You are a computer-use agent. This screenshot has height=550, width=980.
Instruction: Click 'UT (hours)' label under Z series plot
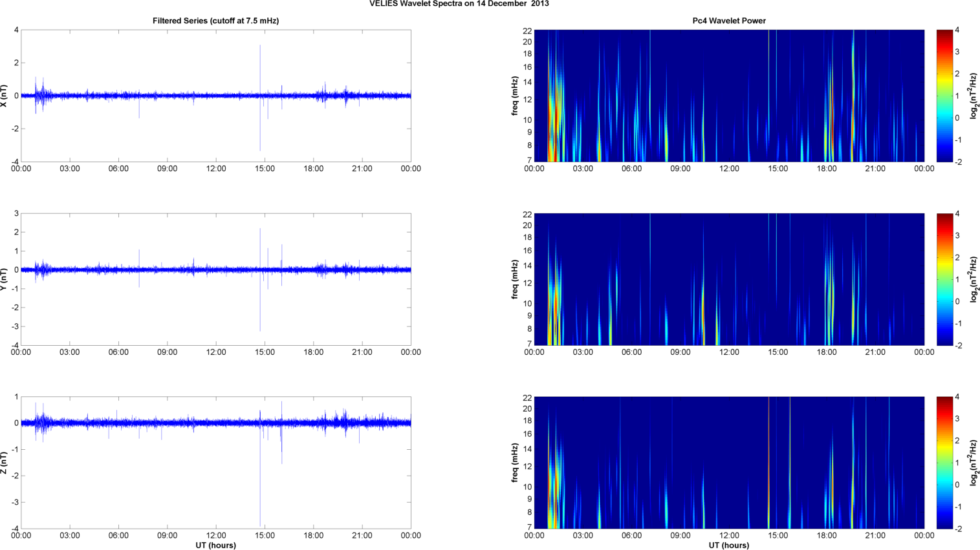tap(215, 545)
